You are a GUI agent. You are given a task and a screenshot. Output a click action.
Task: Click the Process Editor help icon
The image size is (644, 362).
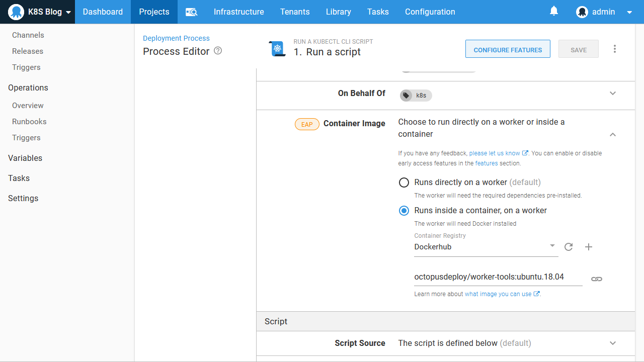[x=218, y=51]
